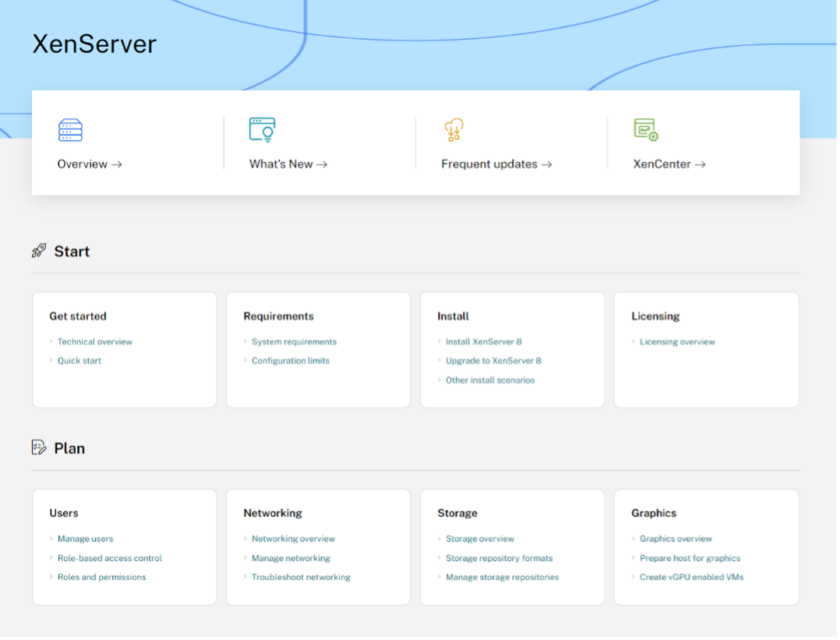
Task: Click the Storage card heading
Action: pyautogui.click(x=457, y=514)
